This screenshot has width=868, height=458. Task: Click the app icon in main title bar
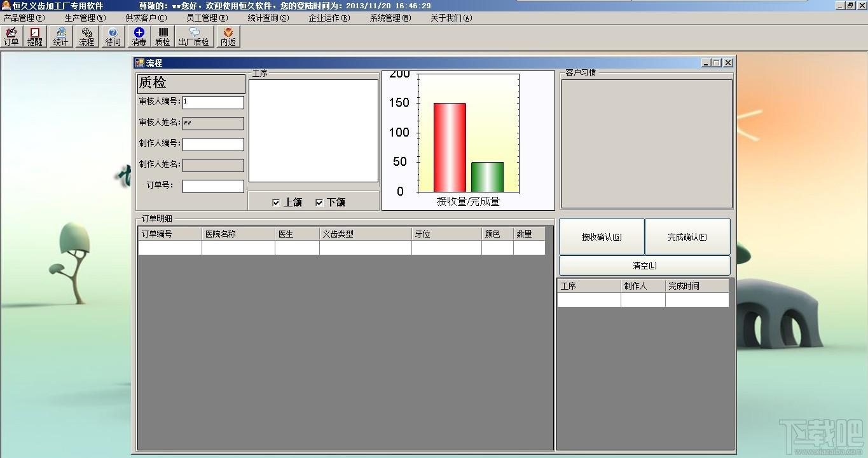click(x=6, y=5)
